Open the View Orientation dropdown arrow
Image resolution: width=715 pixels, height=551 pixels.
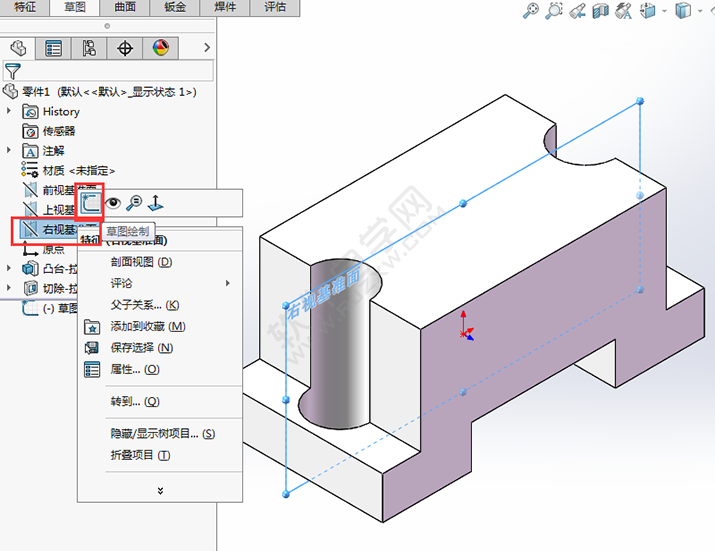point(664,10)
